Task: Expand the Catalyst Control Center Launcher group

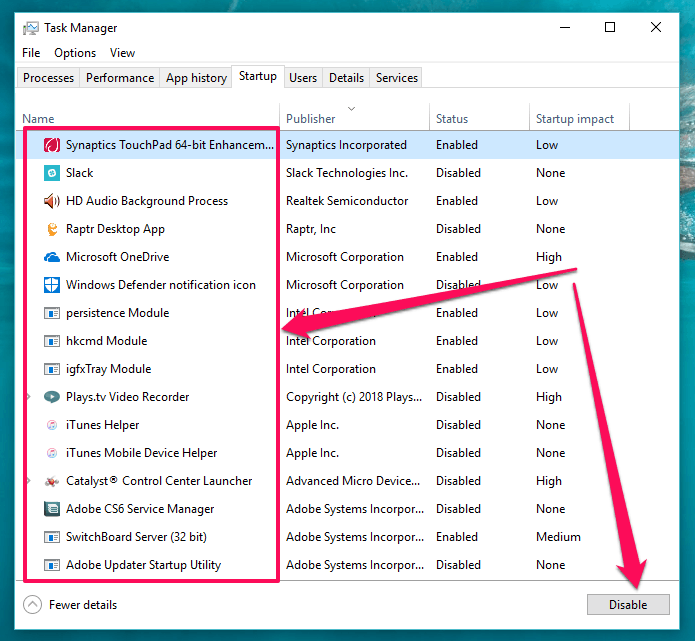Action: coord(29,481)
